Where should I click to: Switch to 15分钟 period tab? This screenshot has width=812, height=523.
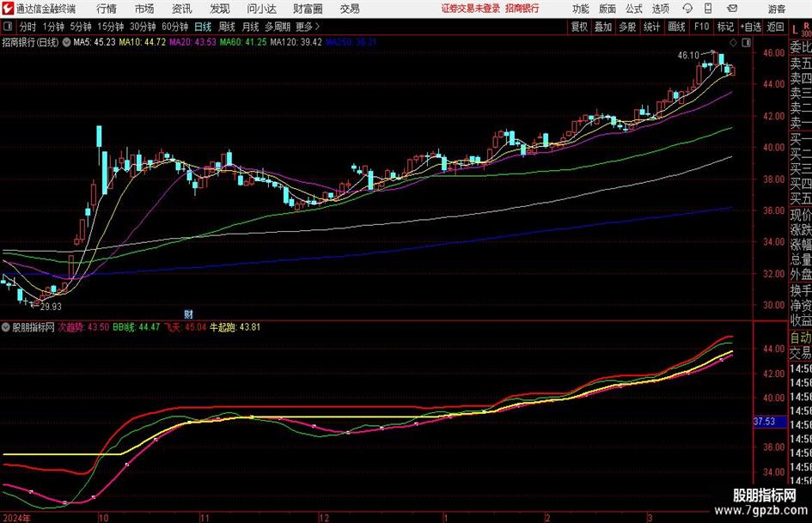pos(110,27)
